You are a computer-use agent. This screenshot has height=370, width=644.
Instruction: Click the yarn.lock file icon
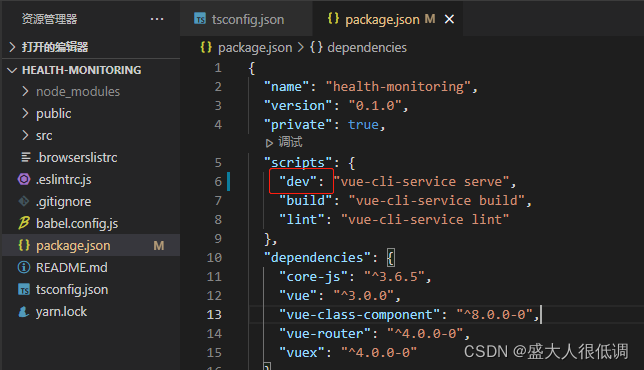coord(24,312)
